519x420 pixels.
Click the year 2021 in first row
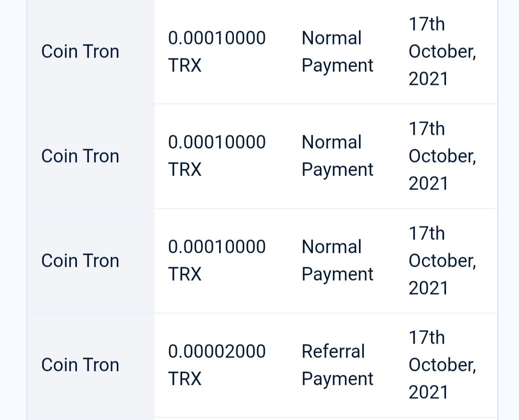click(x=428, y=79)
